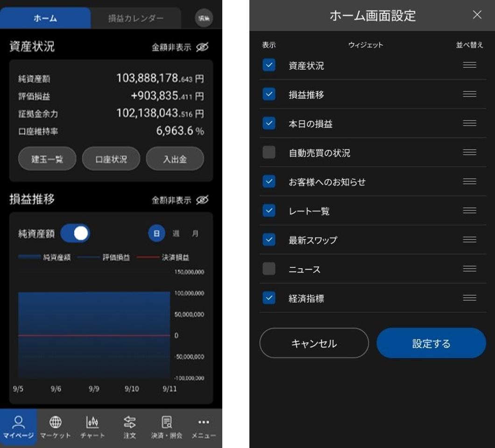Close the ホーム画面設定 dialog
The width and height of the screenshot is (495, 448).
click(477, 15)
